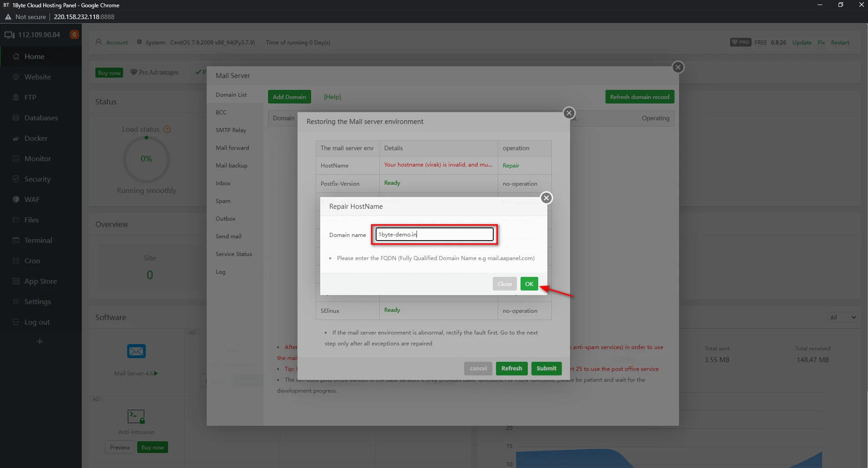This screenshot has height=468, width=868.
Task: Close the Mail Server window with X
Action: point(678,67)
